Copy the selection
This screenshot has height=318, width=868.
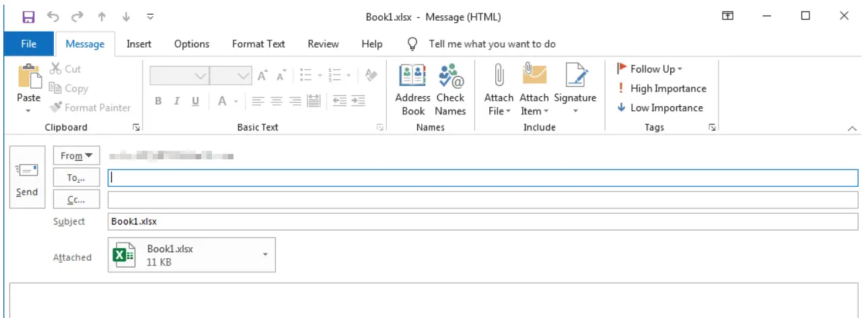(x=68, y=88)
